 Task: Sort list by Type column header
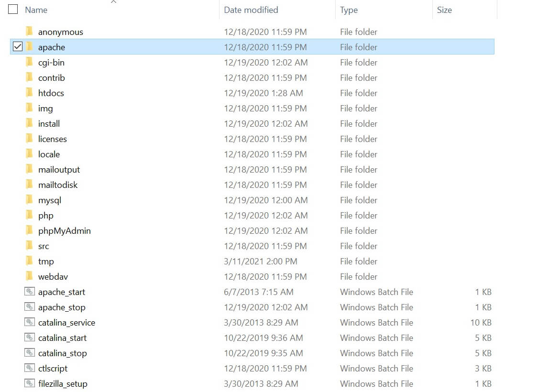point(349,10)
